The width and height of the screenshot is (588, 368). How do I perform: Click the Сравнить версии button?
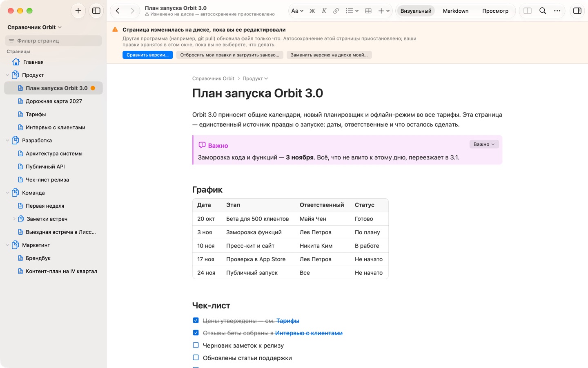pyautogui.click(x=147, y=55)
